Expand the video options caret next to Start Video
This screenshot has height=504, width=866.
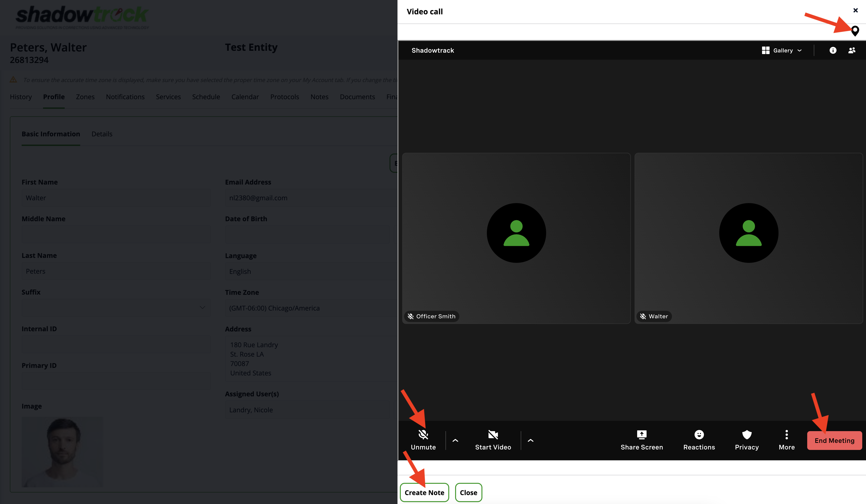530,441
